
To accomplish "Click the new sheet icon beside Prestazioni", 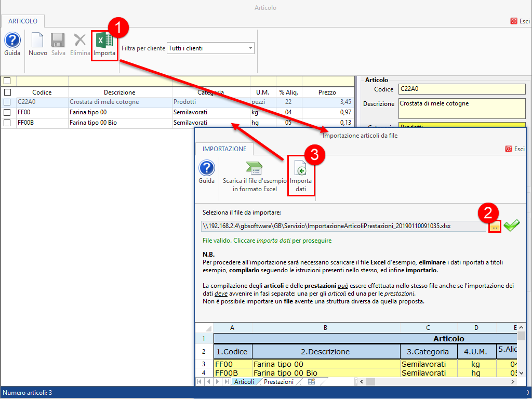I will [311, 382].
